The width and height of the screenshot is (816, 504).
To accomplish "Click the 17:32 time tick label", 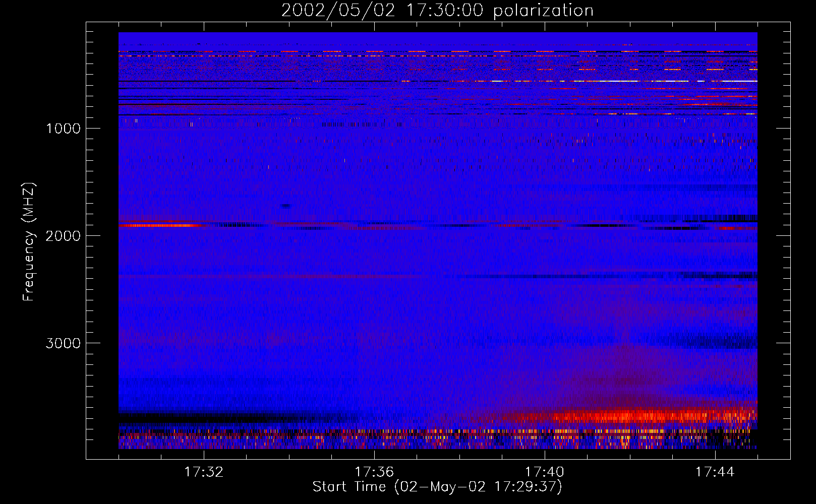I will [204, 472].
